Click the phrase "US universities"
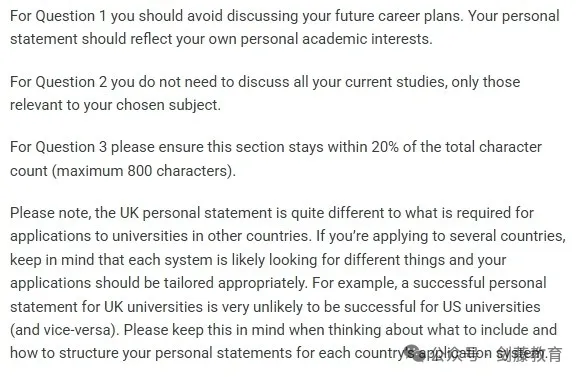Image resolution: width=581 pixels, height=377 pixels. pyautogui.click(x=491, y=307)
